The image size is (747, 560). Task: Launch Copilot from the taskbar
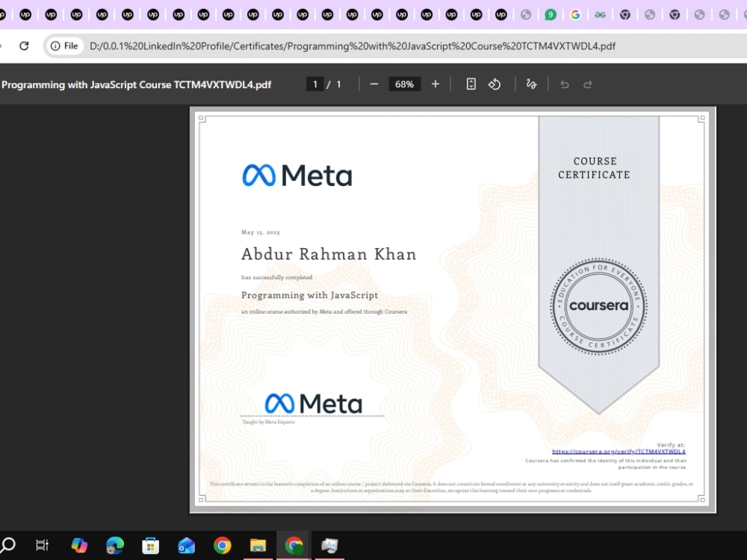79,545
